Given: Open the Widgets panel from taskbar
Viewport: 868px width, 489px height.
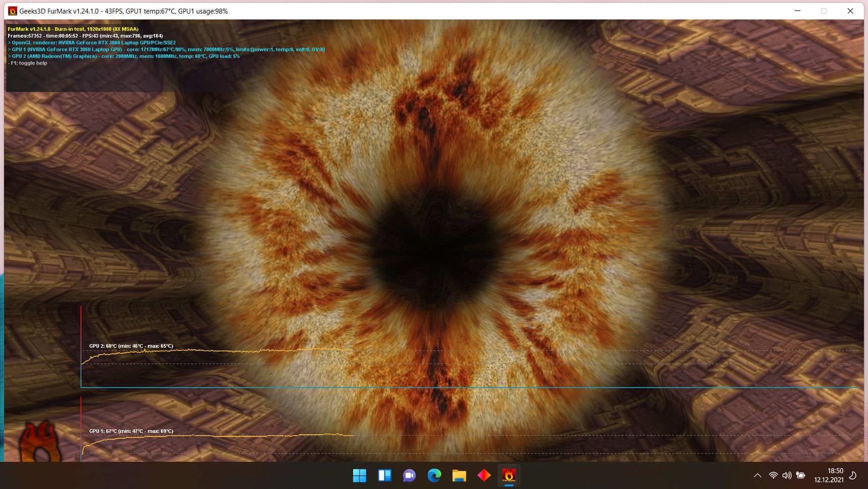Looking at the screenshot, I should click(x=385, y=475).
